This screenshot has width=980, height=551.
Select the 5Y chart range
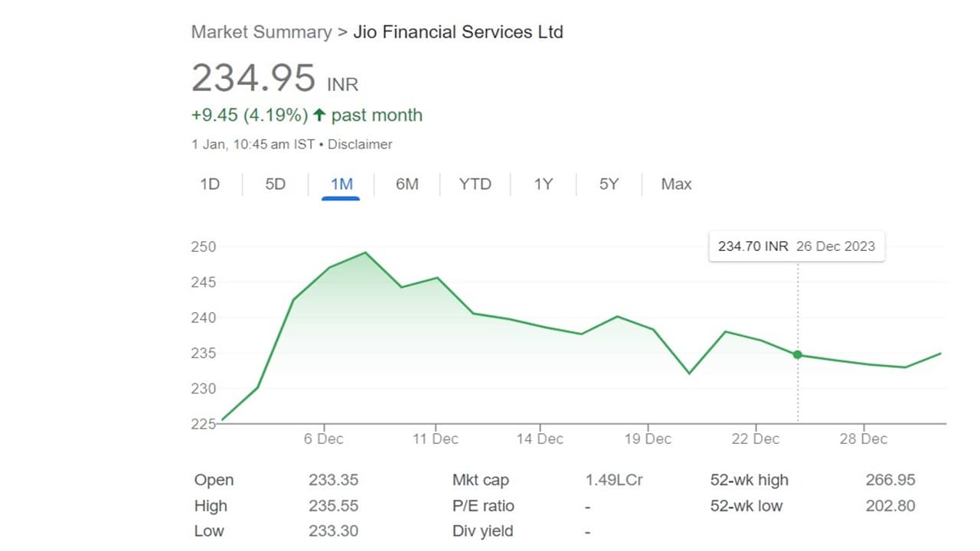[609, 184]
